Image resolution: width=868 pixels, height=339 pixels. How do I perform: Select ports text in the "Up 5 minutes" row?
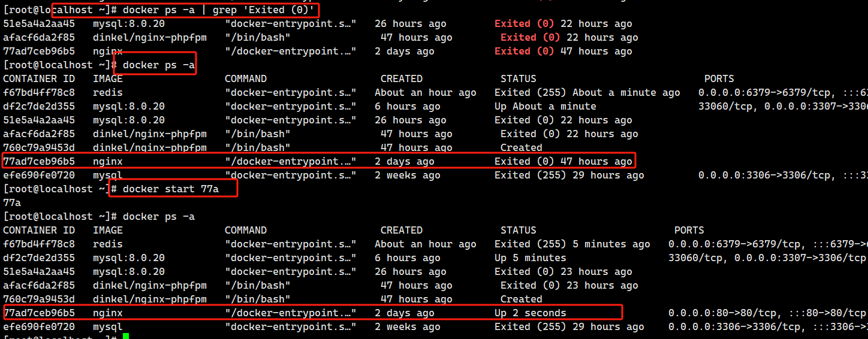(x=767, y=258)
